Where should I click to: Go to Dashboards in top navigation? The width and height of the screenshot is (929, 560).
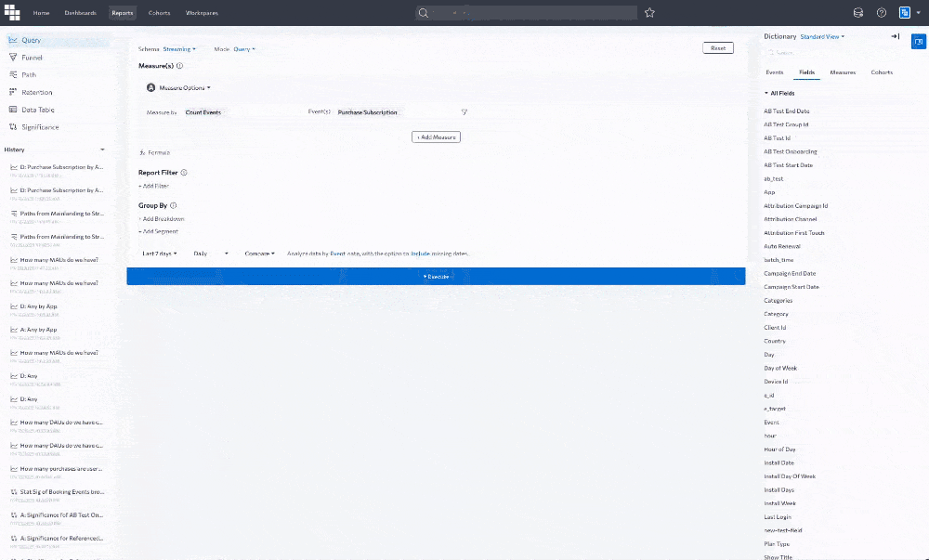click(80, 12)
